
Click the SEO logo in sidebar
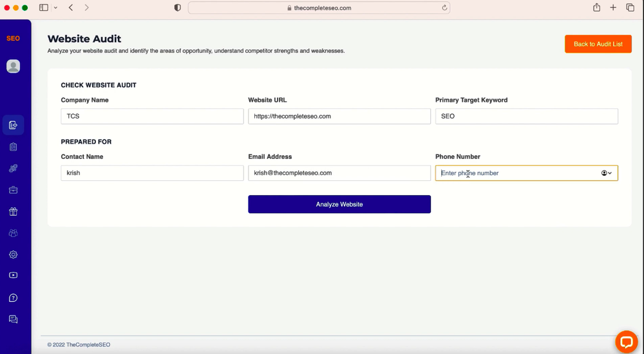(x=13, y=38)
